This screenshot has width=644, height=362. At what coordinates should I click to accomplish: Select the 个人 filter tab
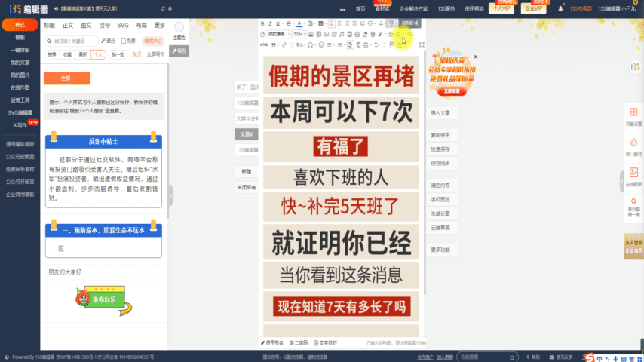[x=98, y=54]
